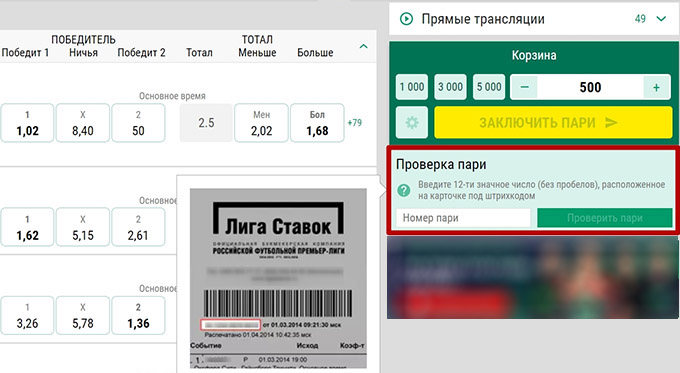Screen dimensions: 680x373
Task: Pick odds 3,26 in third match
Action: pos(27,315)
